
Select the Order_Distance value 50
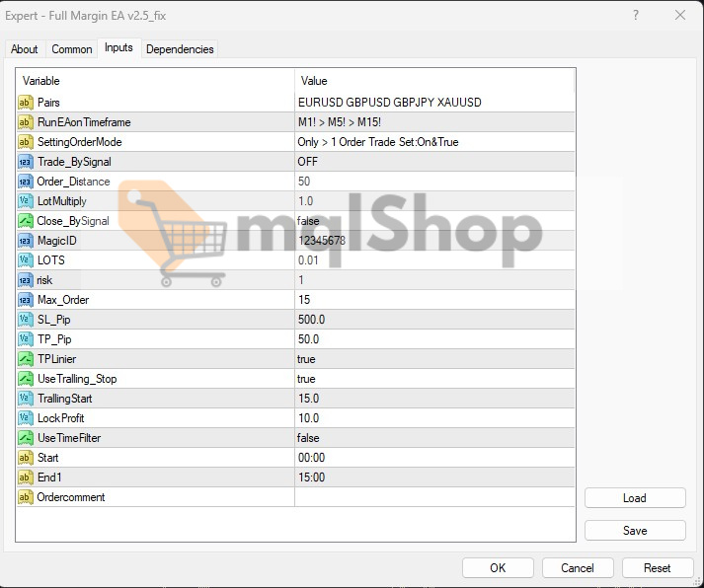pos(434,182)
